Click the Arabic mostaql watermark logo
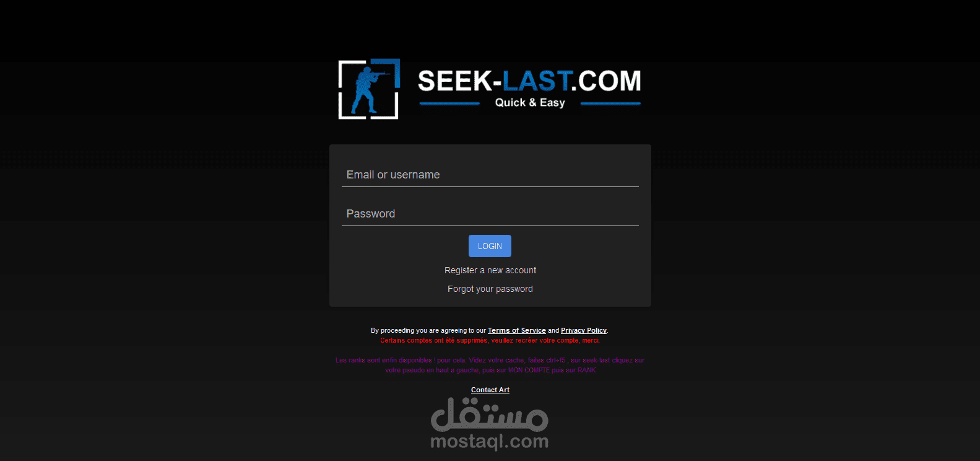 point(489,415)
